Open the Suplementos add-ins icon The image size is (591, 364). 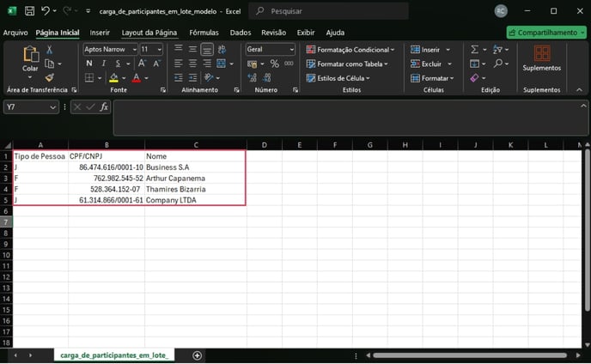click(542, 53)
